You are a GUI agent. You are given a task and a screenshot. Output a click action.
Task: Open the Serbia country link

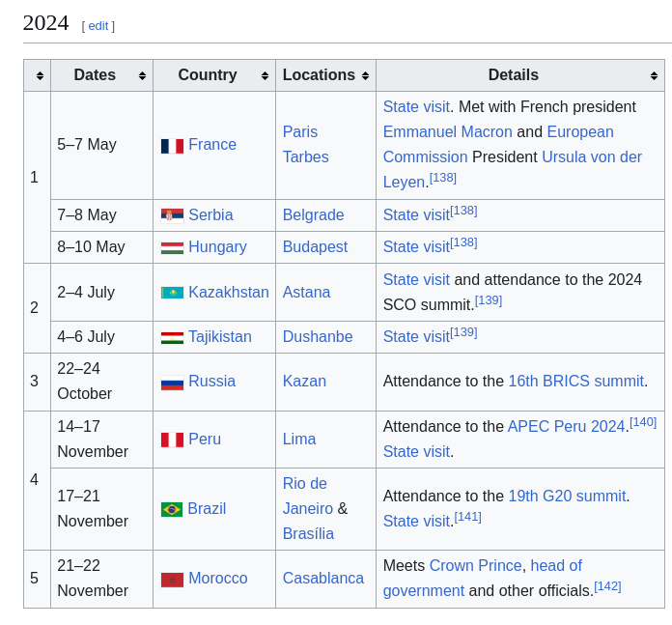point(210,214)
